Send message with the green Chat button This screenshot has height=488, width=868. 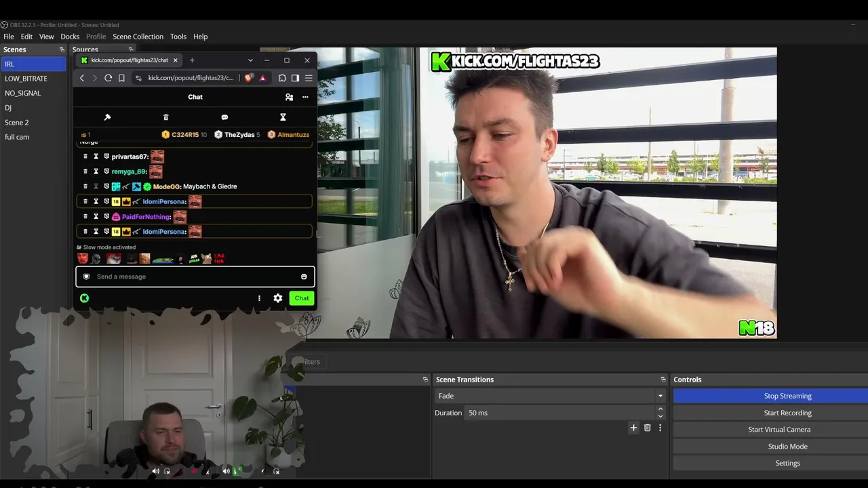coord(302,298)
